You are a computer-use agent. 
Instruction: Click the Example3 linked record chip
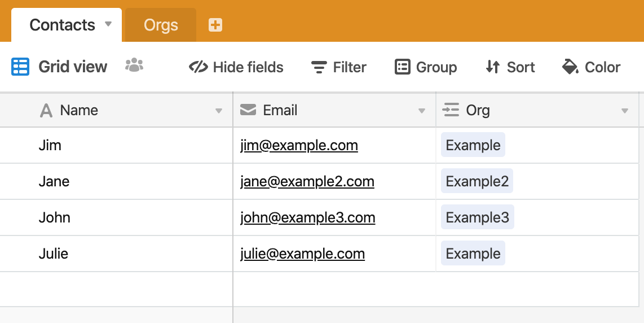click(477, 217)
